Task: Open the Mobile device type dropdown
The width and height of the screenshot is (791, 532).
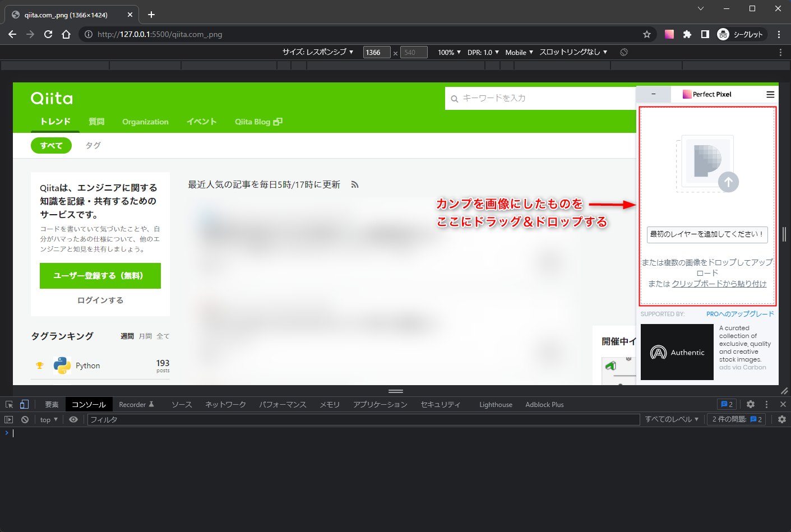Action: point(519,52)
